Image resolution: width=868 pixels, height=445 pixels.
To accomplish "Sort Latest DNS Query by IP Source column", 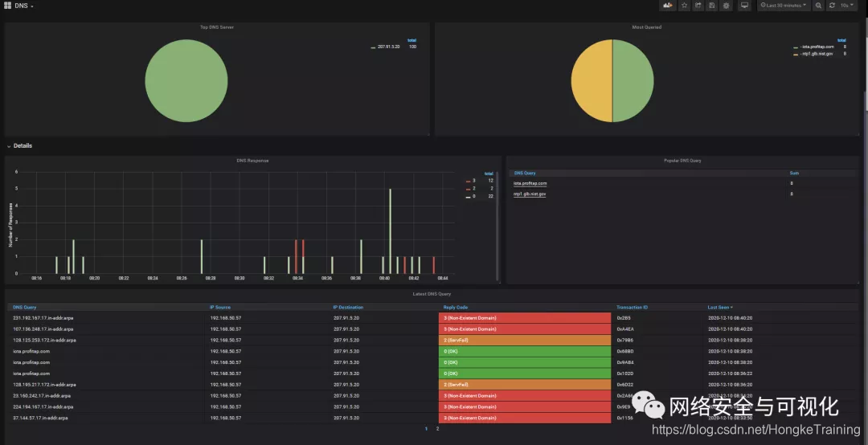I will click(x=220, y=307).
